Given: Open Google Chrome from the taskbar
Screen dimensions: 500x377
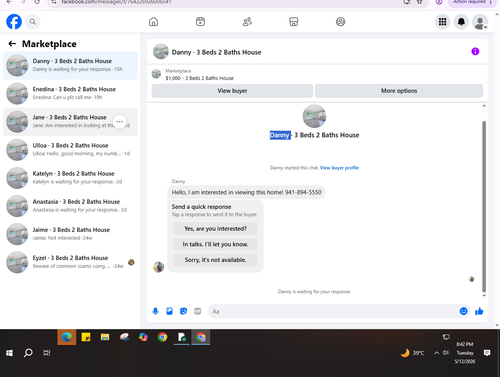Looking at the screenshot, I should pyautogui.click(x=162, y=337).
